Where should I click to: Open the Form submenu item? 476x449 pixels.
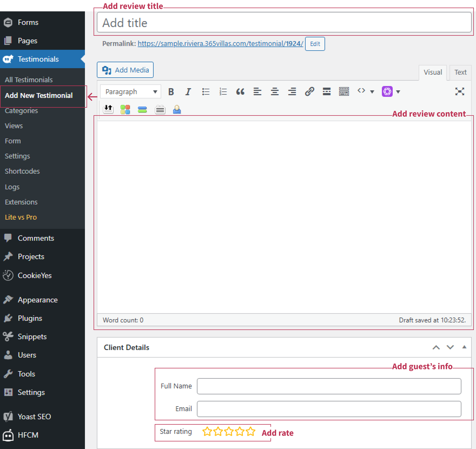[13, 141]
